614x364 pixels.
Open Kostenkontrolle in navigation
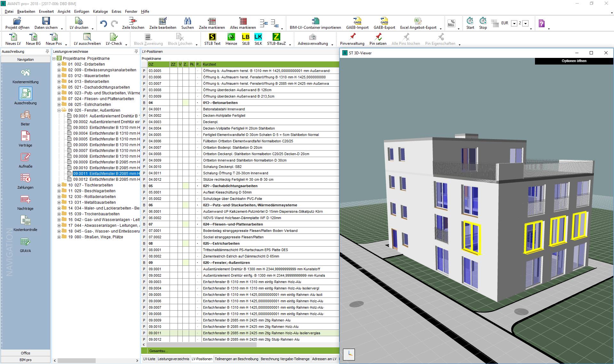point(25,223)
